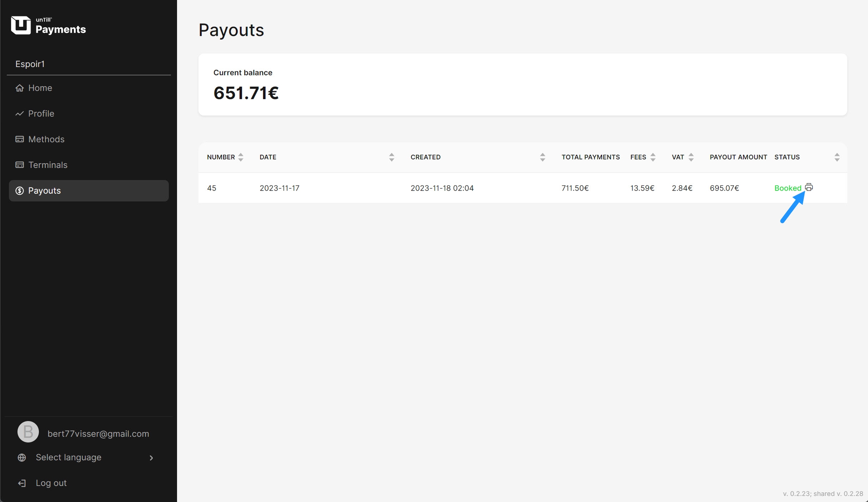Click the print icon next to Booked
This screenshot has height=502, width=868.
click(809, 187)
